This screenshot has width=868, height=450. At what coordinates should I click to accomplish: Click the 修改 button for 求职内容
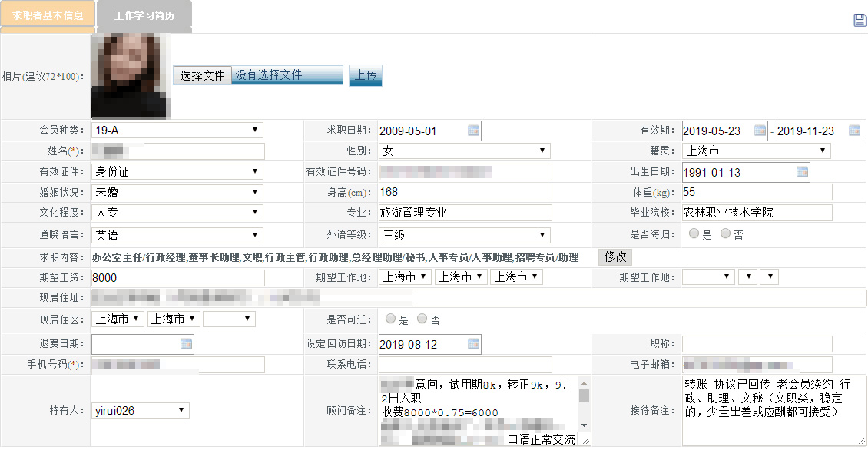pyautogui.click(x=615, y=256)
